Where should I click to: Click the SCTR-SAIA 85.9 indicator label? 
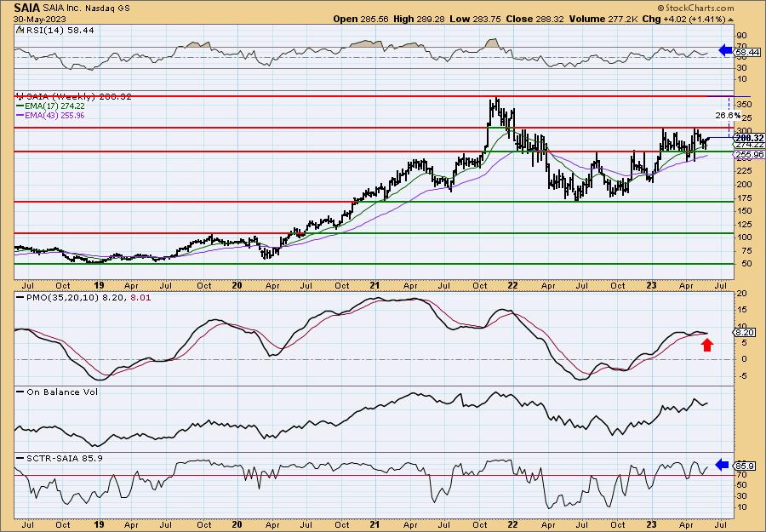point(64,458)
